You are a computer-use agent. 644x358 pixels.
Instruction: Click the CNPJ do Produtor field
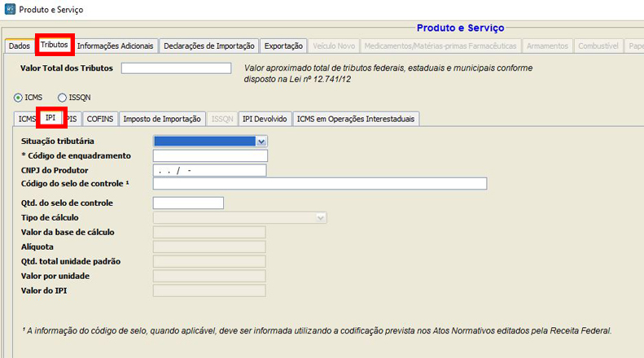[x=210, y=170]
